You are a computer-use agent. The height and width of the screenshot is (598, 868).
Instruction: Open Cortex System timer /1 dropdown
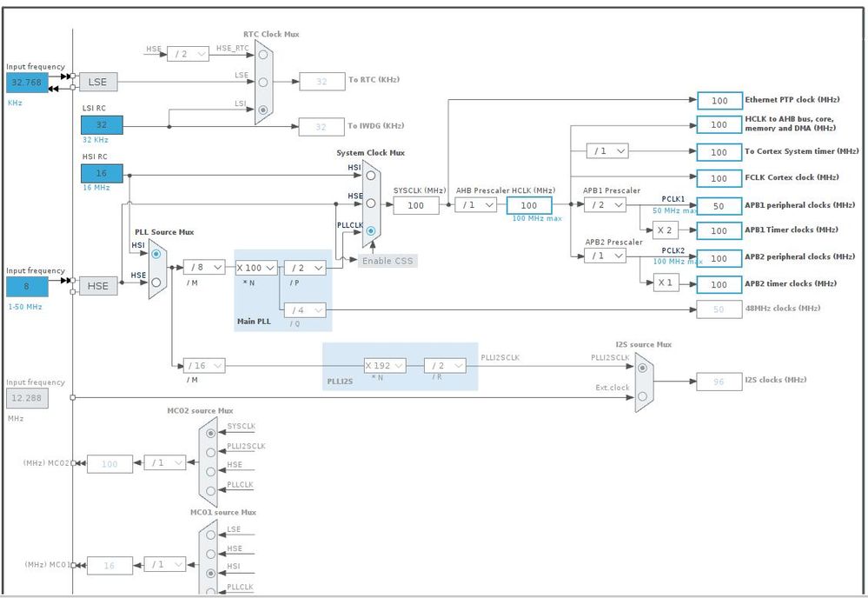click(x=607, y=150)
